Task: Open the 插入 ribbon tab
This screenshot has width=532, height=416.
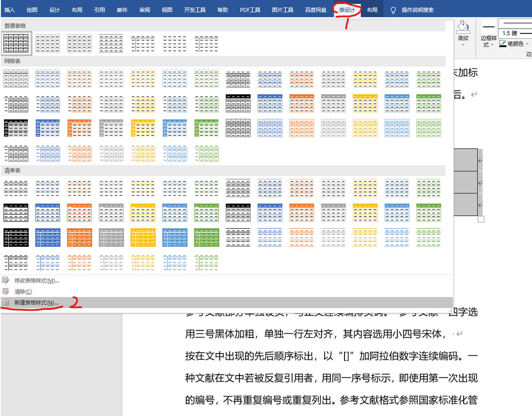Action: [9, 10]
